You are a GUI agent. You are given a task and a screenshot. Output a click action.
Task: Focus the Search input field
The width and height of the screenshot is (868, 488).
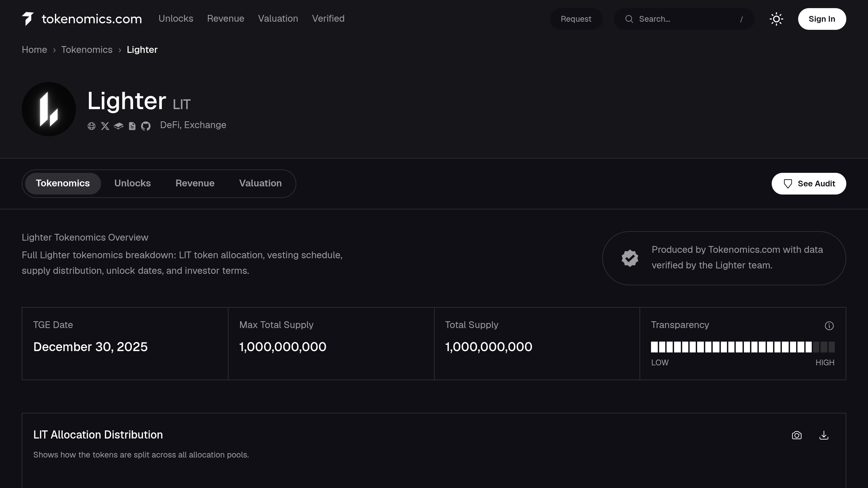click(684, 19)
